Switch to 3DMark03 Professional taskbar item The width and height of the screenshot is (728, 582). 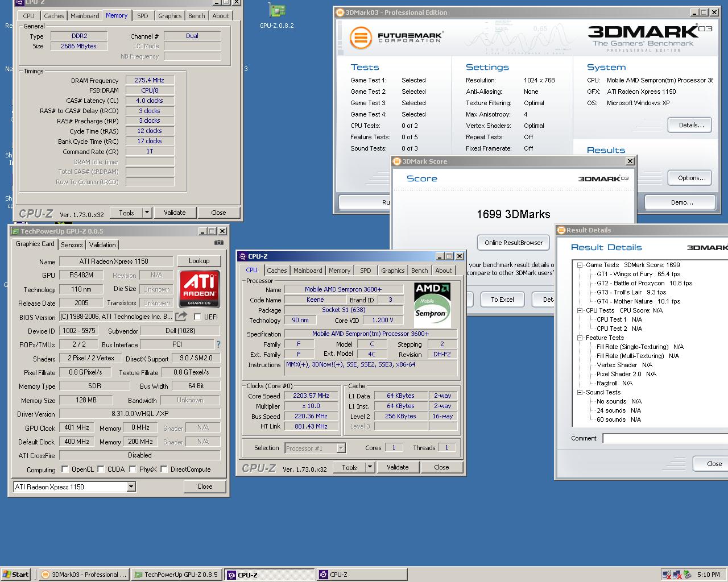click(85, 575)
